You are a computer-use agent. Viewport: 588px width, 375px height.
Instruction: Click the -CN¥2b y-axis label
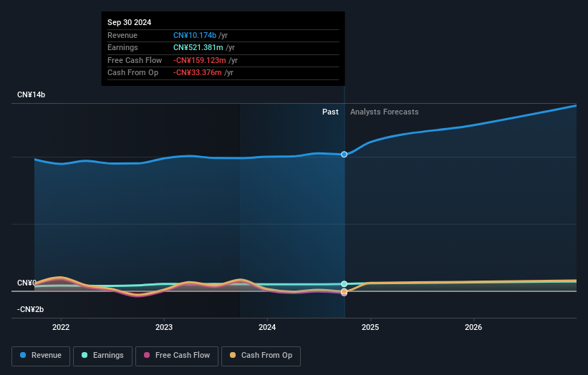tap(30, 309)
